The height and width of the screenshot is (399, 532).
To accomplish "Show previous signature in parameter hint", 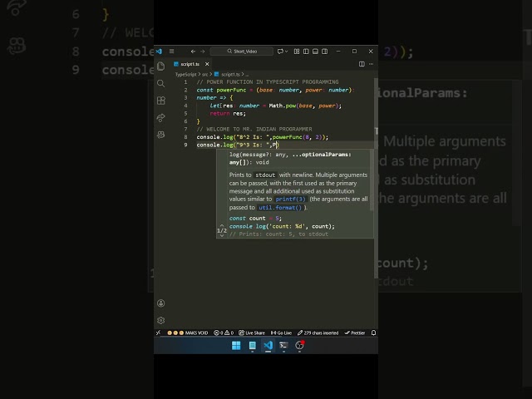I will click(x=222, y=225).
